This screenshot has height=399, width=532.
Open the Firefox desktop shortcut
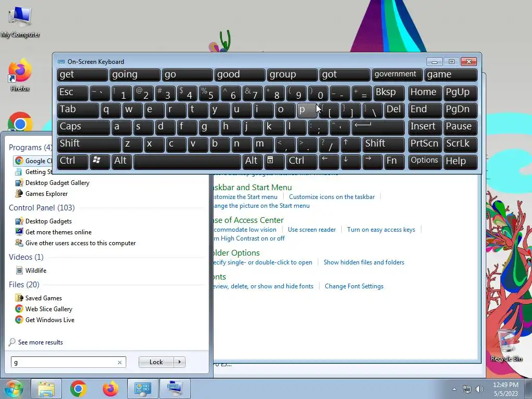point(20,75)
